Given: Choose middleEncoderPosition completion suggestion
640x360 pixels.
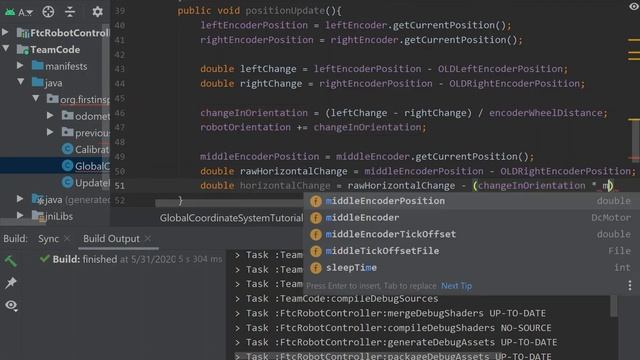Looking at the screenshot, I should tap(471, 201).
